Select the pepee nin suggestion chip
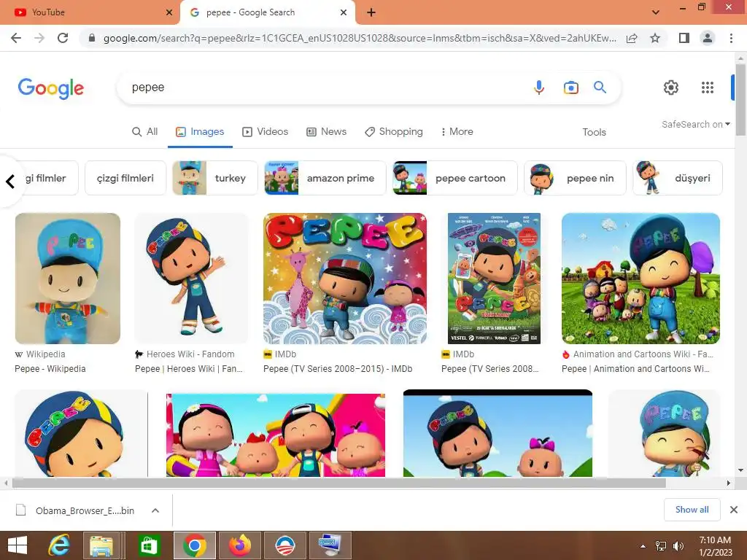Image resolution: width=747 pixels, height=560 pixels. tap(575, 178)
